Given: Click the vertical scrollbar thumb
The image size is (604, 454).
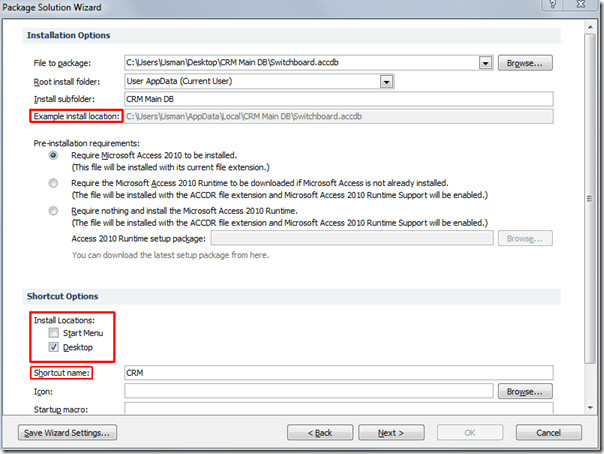Looking at the screenshot, I should [x=590, y=198].
